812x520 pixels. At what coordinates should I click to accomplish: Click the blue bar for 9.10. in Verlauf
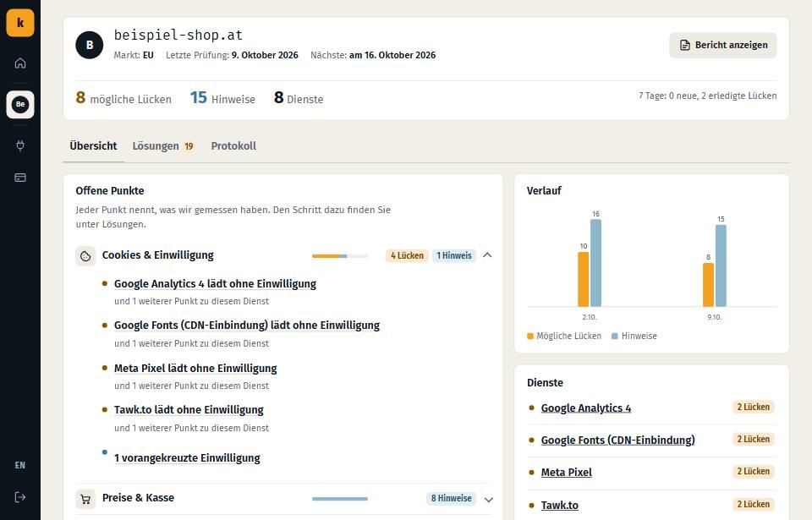[721, 265]
